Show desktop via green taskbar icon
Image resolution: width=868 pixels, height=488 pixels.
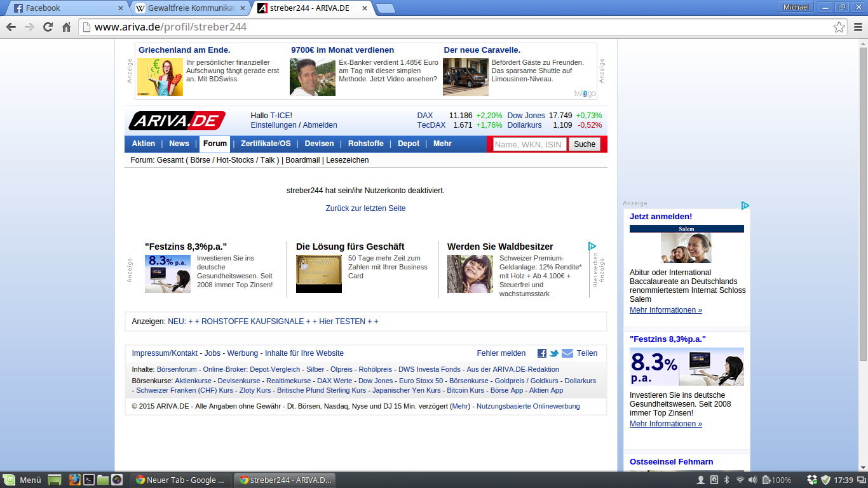click(55, 480)
